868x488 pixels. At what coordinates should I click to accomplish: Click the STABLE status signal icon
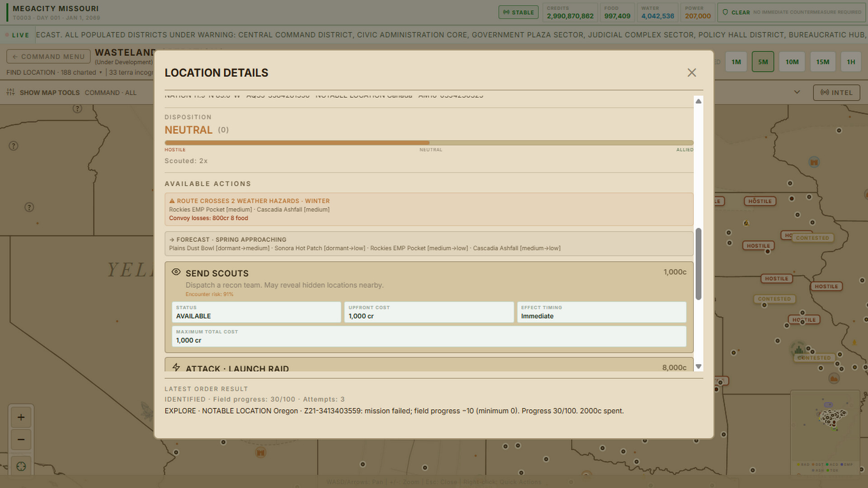[506, 12]
